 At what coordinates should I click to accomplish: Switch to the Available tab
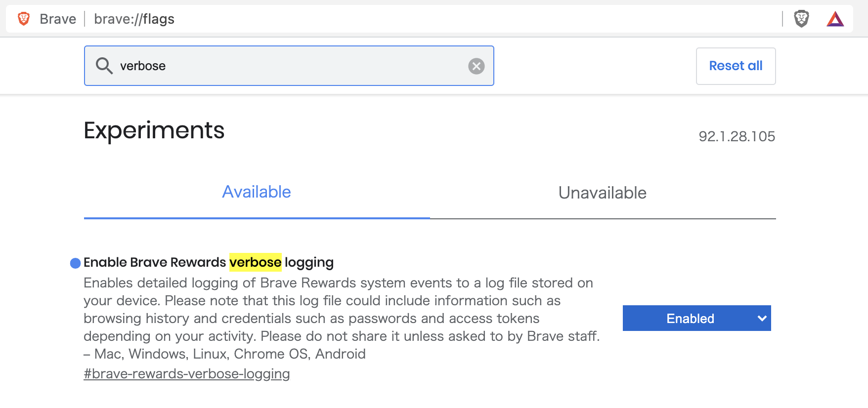point(257,193)
